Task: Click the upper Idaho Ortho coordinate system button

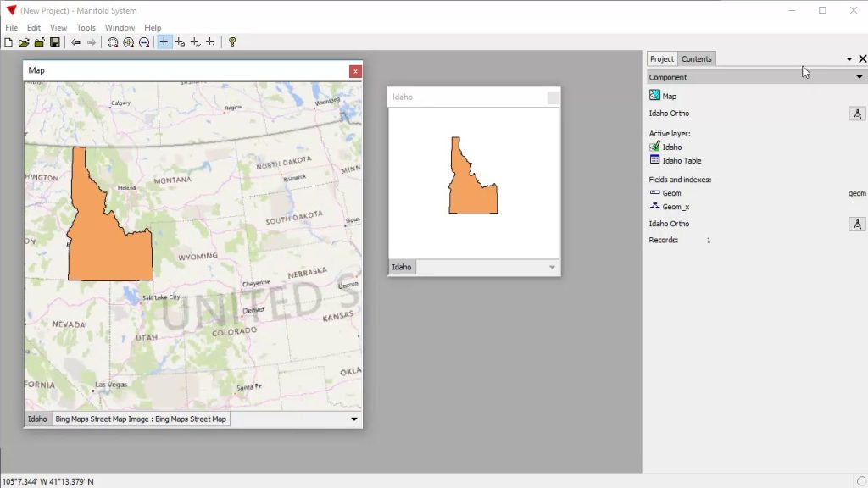Action: point(856,114)
